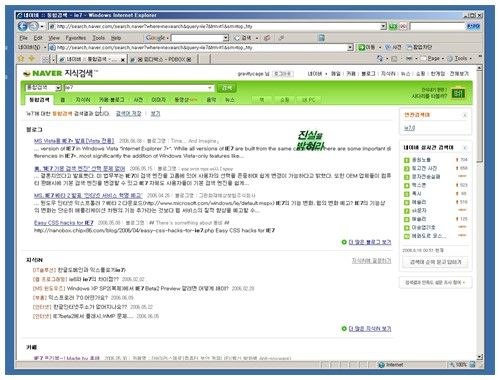The width and height of the screenshot is (500, 380).
Task: Open the Help menu
Action: pyautogui.click(x=116, y=38)
